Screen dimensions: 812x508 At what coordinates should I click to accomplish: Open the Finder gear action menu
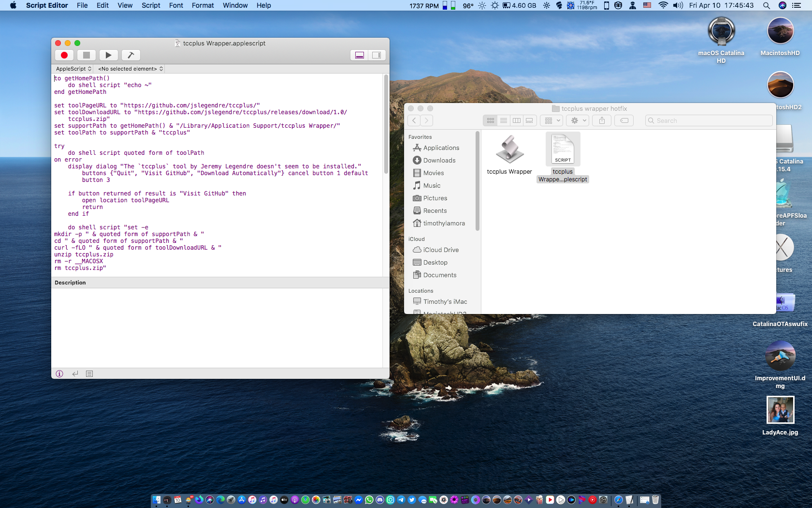pyautogui.click(x=579, y=120)
